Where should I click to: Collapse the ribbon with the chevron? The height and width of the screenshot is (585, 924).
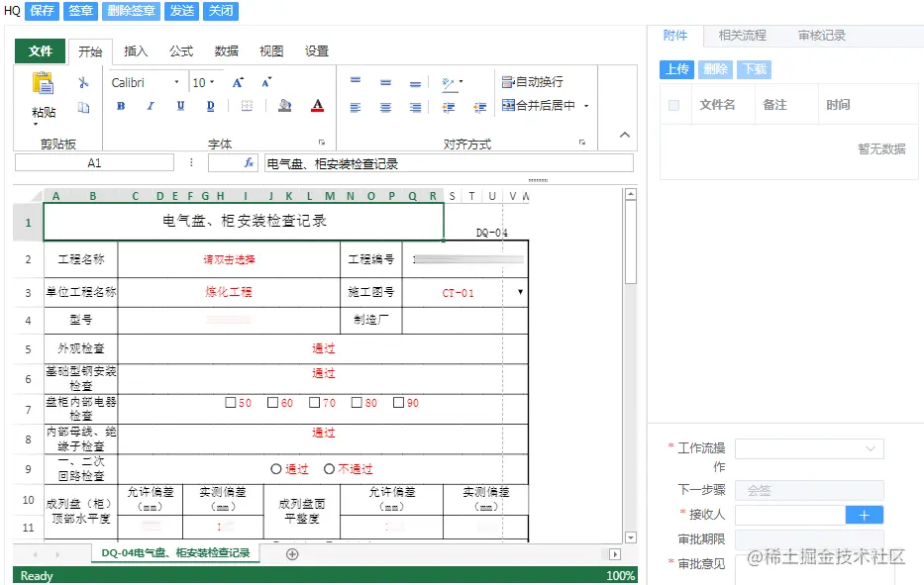tap(625, 135)
